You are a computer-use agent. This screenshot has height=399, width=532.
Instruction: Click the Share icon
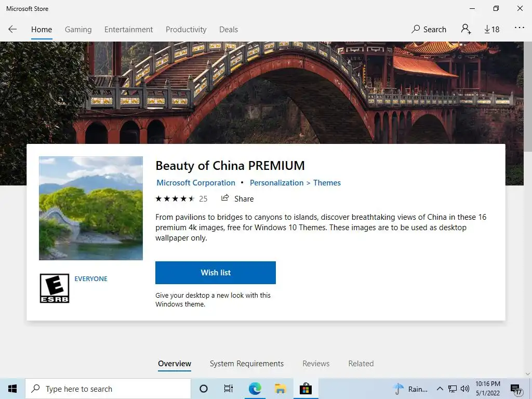tap(224, 198)
